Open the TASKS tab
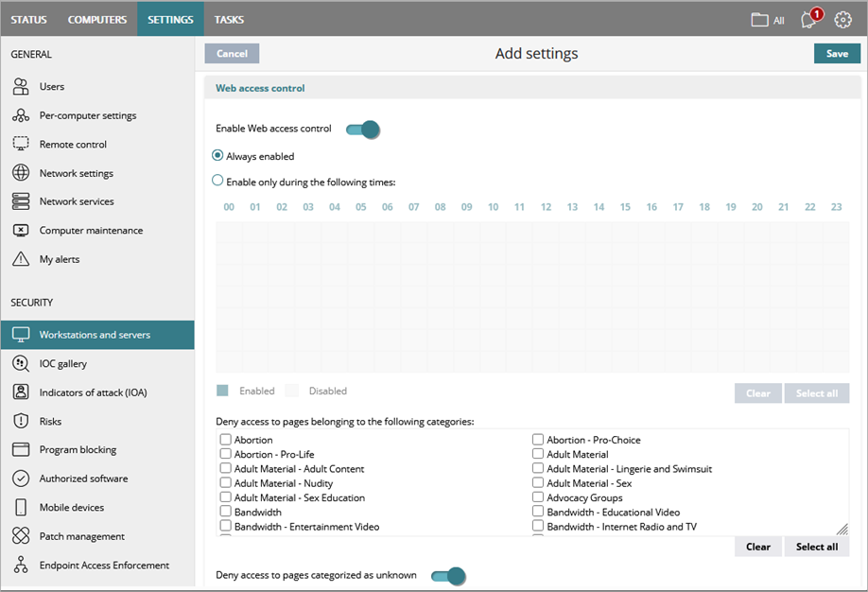Image resolution: width=868 pixels, height=592 pixels. point(228,18)
